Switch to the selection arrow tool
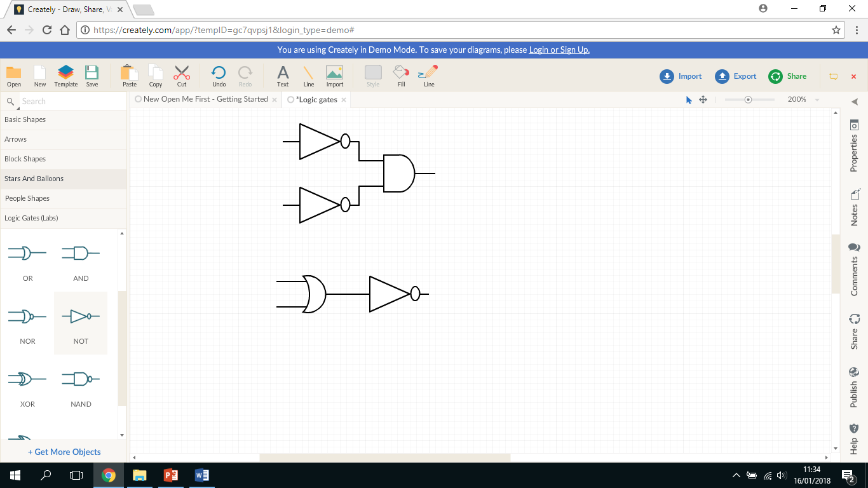Image resolution: width=868 pixels, height=488 pixels. [x=688, y=100]
